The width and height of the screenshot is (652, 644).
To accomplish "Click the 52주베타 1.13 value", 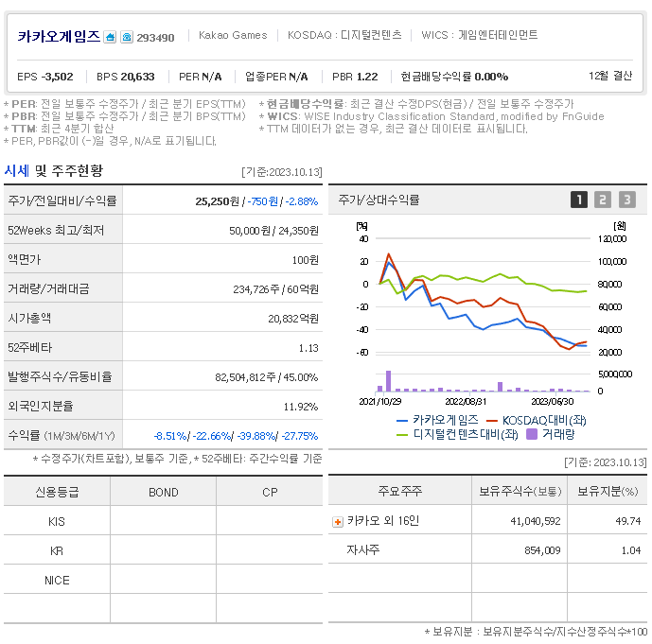I will (x=308, y=348).
